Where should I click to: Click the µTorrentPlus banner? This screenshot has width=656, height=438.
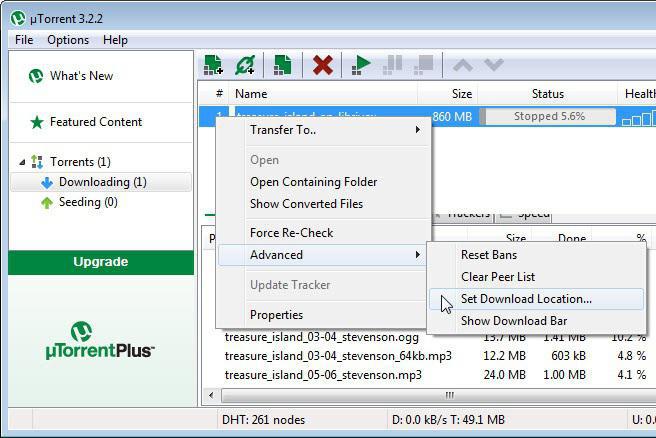[x=100, y=341]
